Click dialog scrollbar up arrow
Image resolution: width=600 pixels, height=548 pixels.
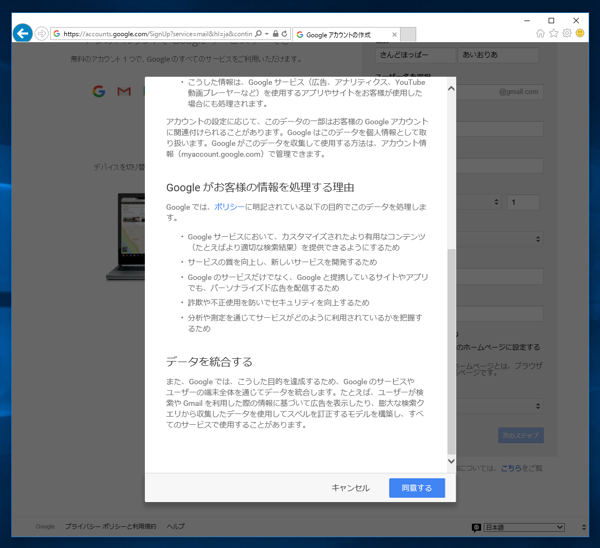pos(451,88)
